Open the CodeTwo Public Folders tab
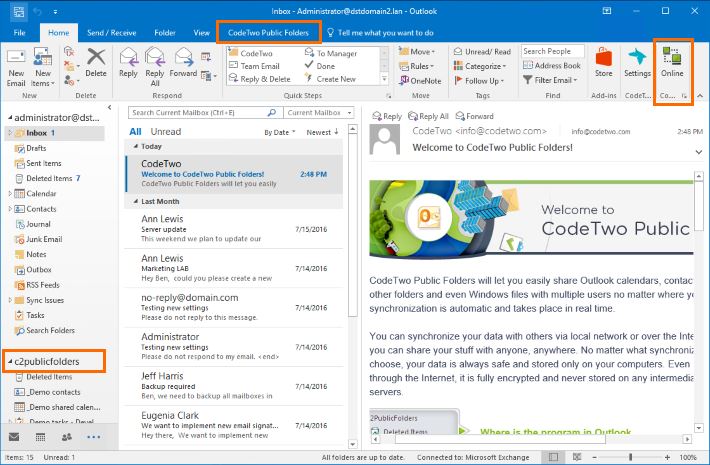This screenshot has height=465, width=710. coord(268,33)
